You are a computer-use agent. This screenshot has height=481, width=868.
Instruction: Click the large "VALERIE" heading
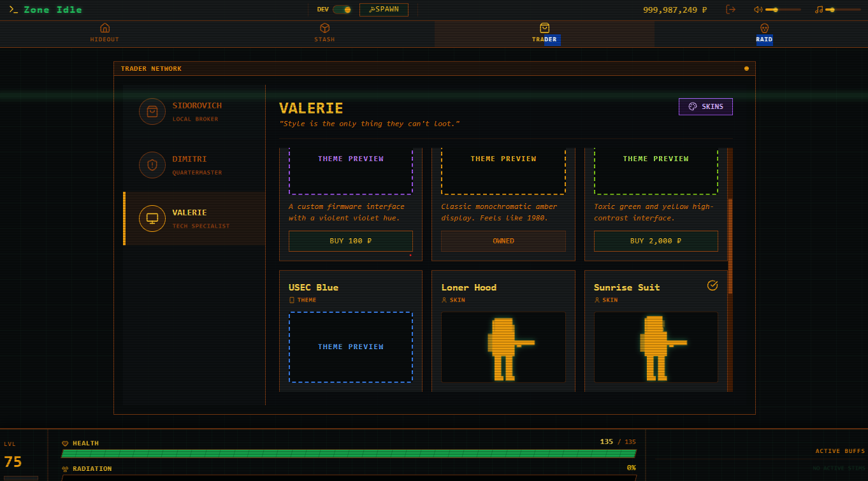click(311, 108)
